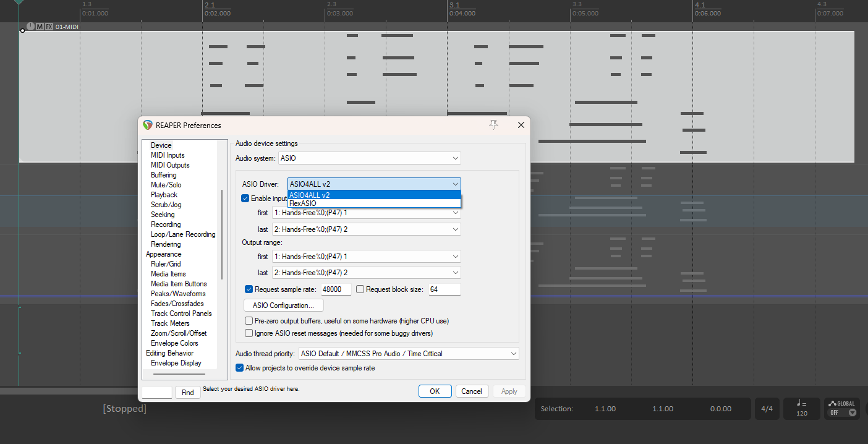The width and height of the screenshot is (868, 444).
Task: Click the Find button
Action: [x=188, y=393]
